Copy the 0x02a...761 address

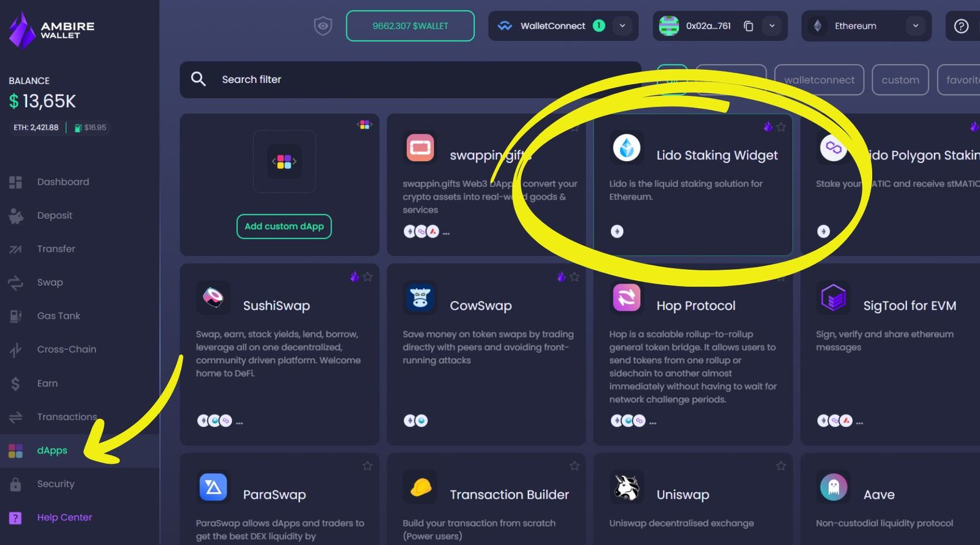[x=748, y=26]
